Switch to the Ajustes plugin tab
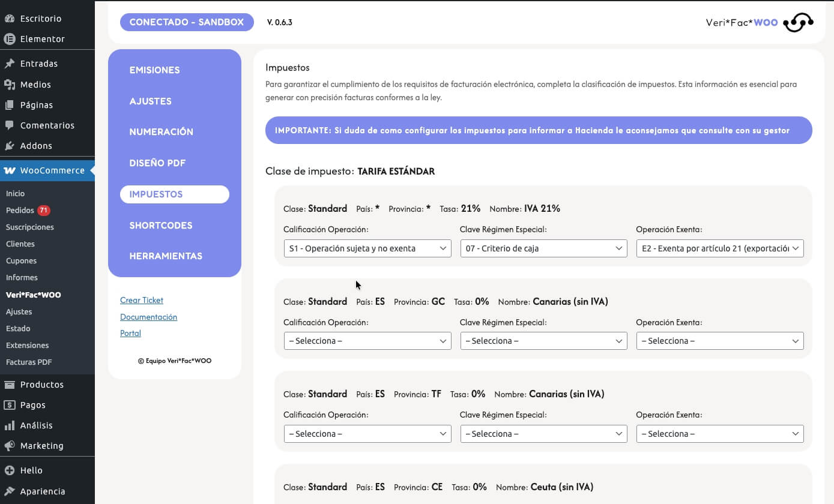Viewport: 834px width, 504px height. [150, 101]
